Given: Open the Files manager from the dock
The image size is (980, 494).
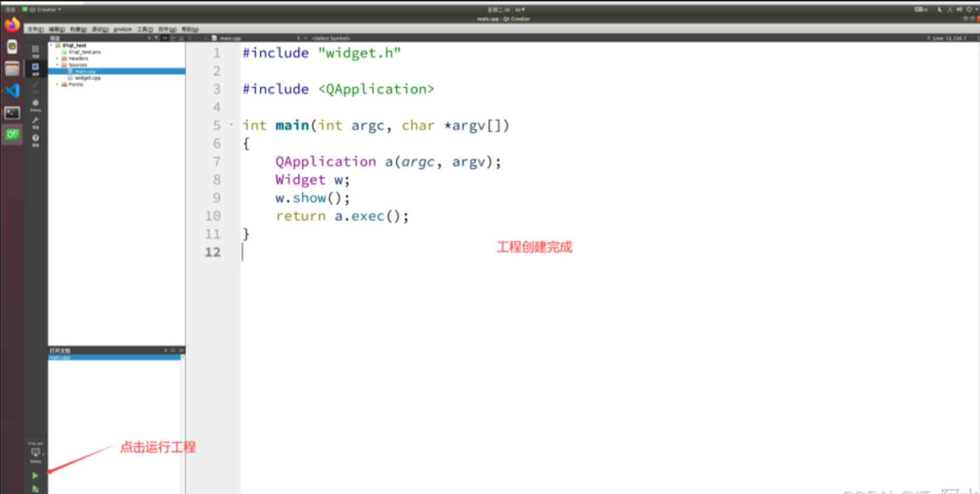Looking at the screenshot, I should 12,69.
